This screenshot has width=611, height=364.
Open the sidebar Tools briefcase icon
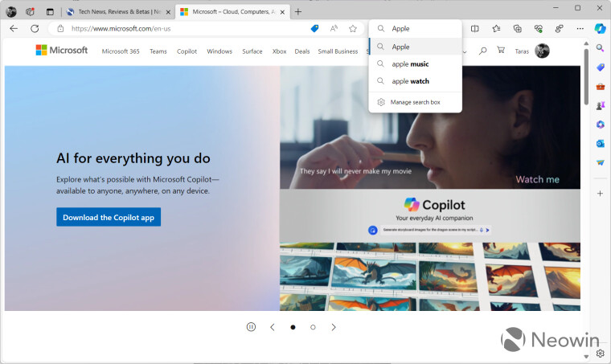pos(600,87)
